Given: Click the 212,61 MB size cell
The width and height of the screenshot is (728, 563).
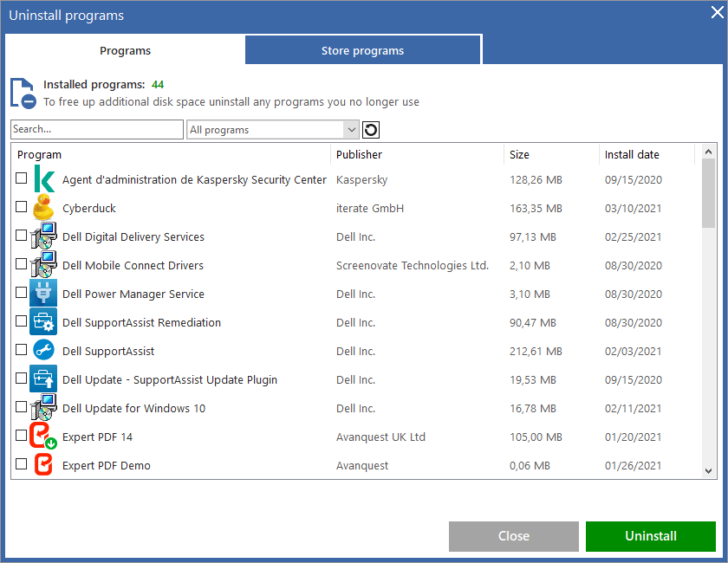Looking at the screenshot, I should [x=536, y=352].
